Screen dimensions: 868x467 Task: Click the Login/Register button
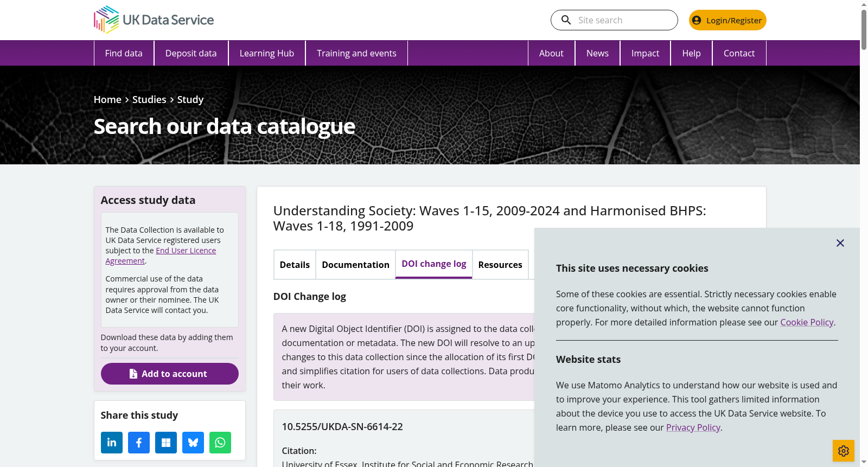pyautogui.click(x=727, y=20)
